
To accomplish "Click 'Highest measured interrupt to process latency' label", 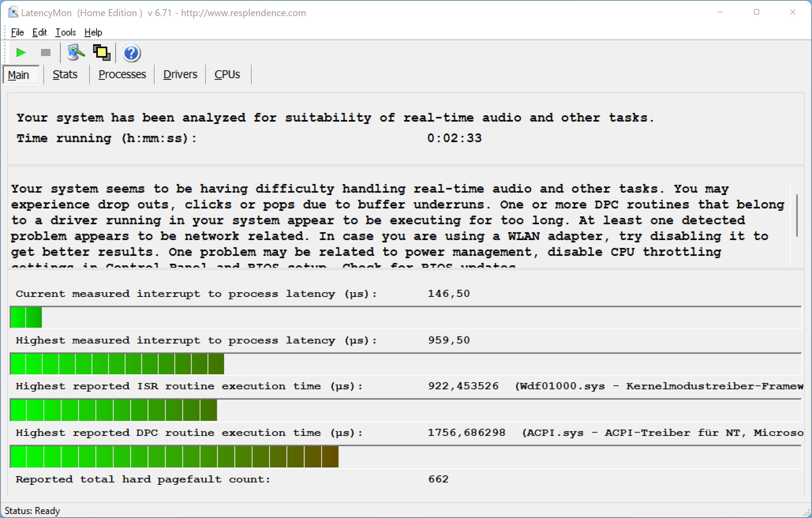I will pyautogui.click(x=196, y=340).
